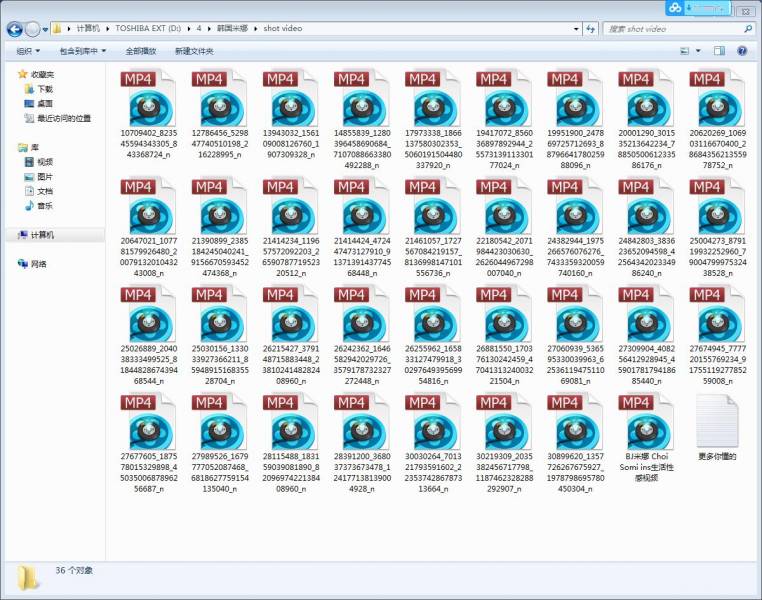762x600 pixels.
Task: Open the 音乐 (Music) library
Action: tap(45, 205)
